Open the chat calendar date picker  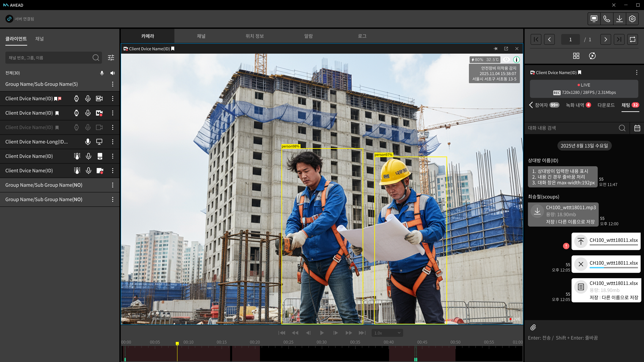pos(637,128)
